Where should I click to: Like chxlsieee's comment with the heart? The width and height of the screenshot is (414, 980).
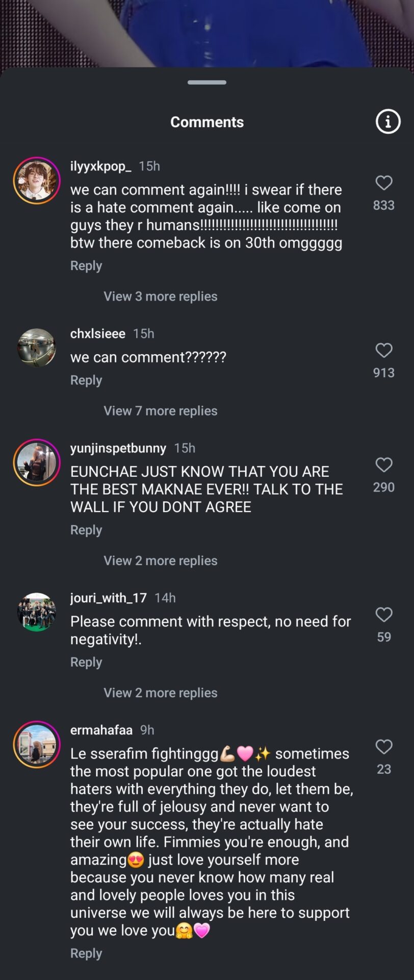(383, 350)
